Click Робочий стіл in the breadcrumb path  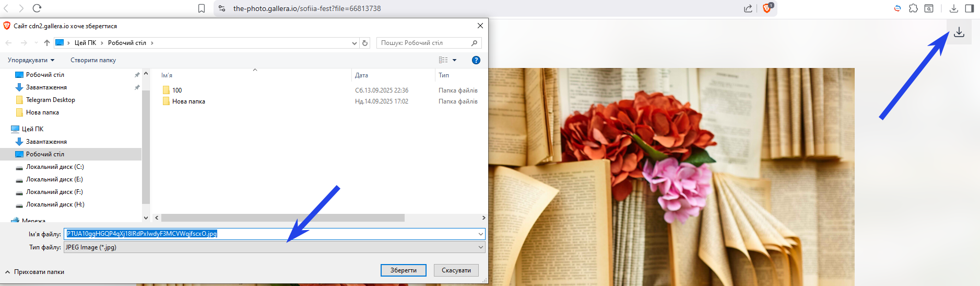tap(127, 43)
